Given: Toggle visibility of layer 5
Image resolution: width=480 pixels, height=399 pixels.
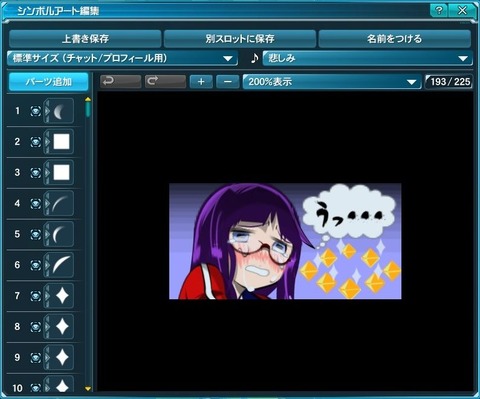Looking at the screenshot, I should (x=36, y=234).
